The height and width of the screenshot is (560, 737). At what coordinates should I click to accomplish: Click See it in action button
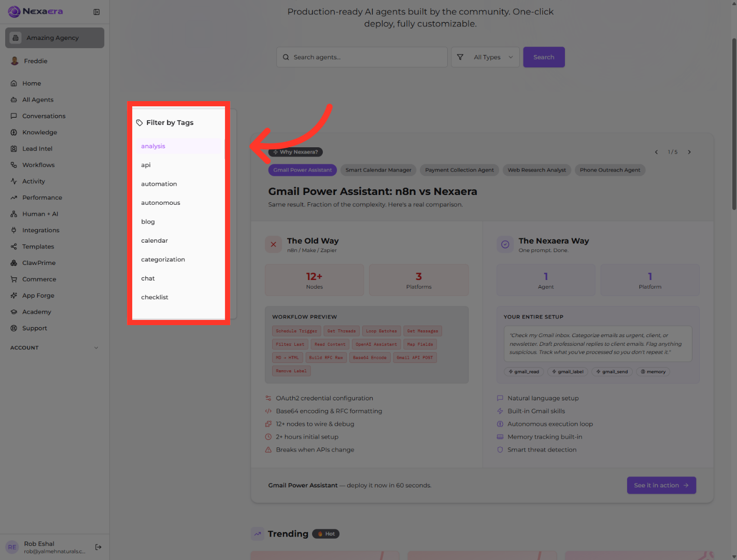661,485
